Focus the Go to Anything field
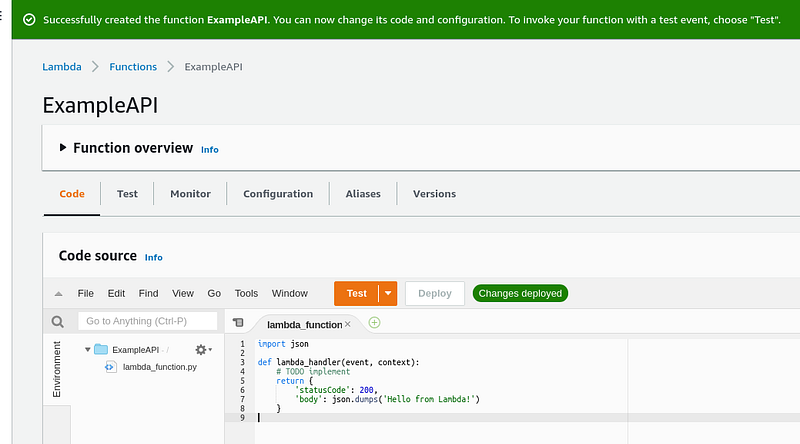800x444 pixels. click(148, 321)
